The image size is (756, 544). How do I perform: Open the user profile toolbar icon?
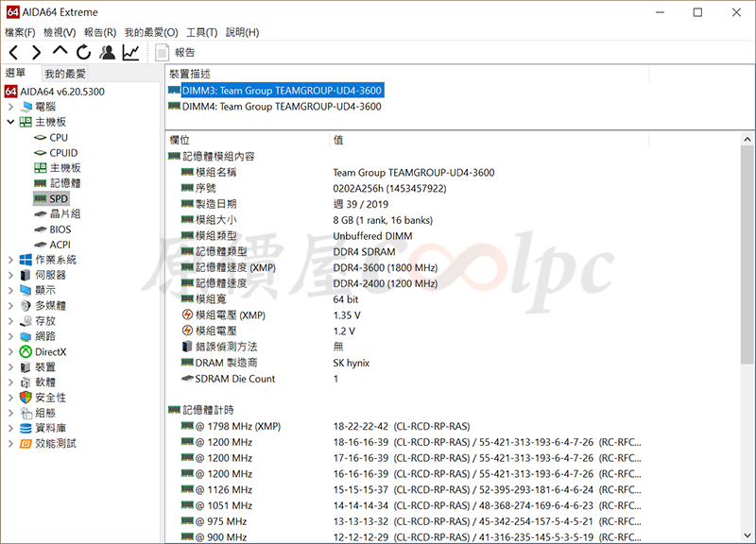pos(108,52)
